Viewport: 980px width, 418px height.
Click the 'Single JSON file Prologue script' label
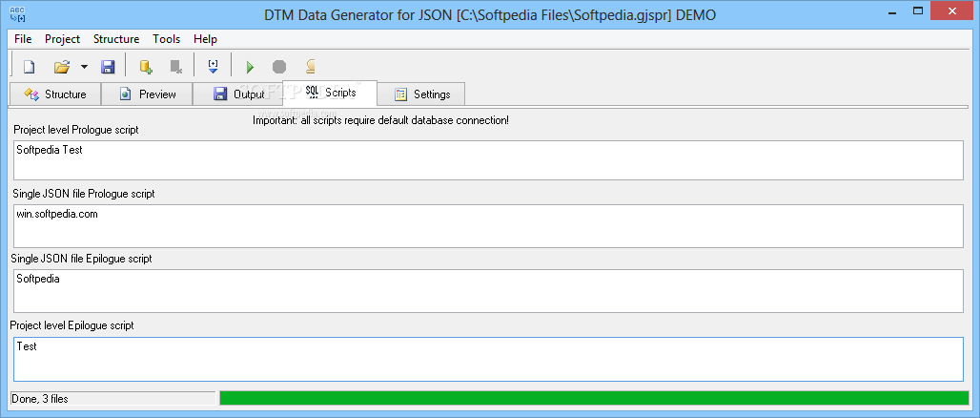point(84,194)
